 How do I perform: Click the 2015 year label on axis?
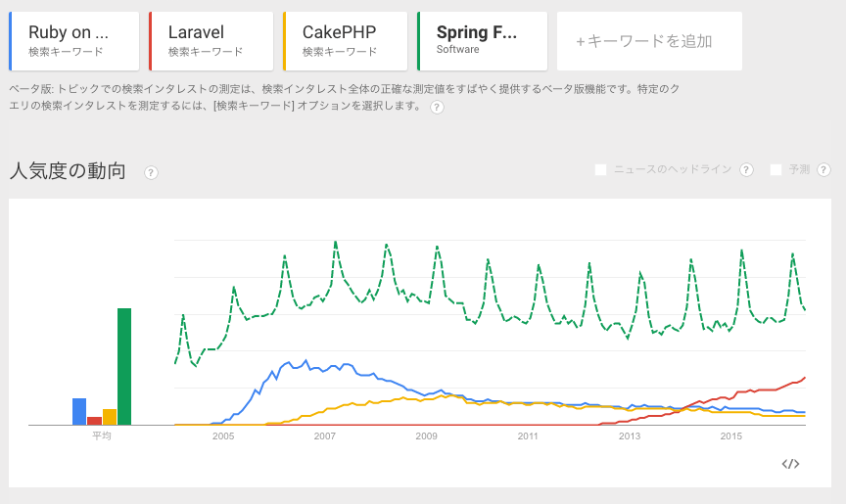coord(730,435)
